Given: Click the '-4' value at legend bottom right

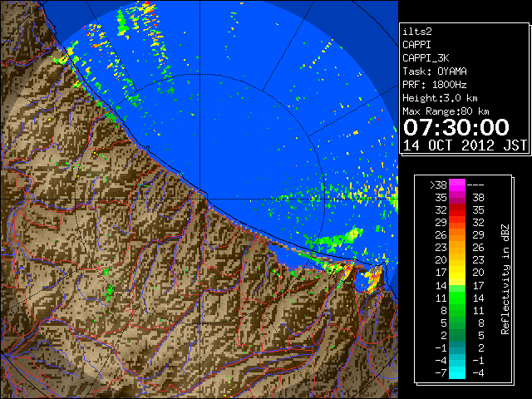Looking at the screenshot, I should pos(478,373).
